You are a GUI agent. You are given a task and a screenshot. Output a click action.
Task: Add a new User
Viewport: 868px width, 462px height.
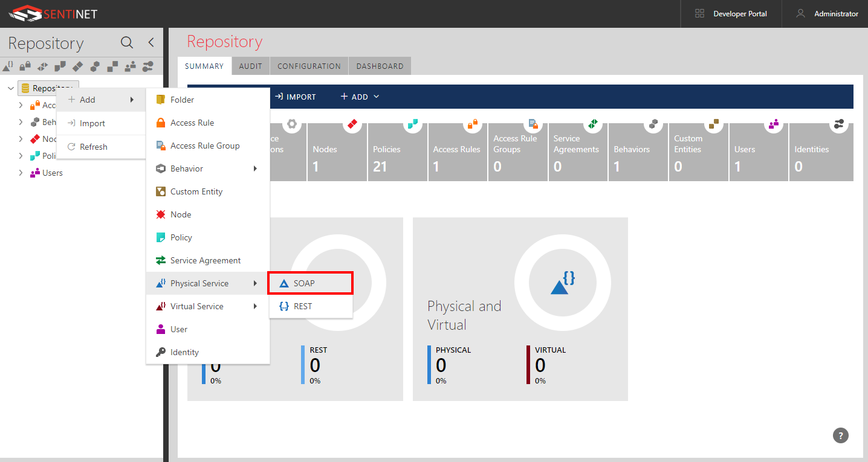[x=207, y=329]
